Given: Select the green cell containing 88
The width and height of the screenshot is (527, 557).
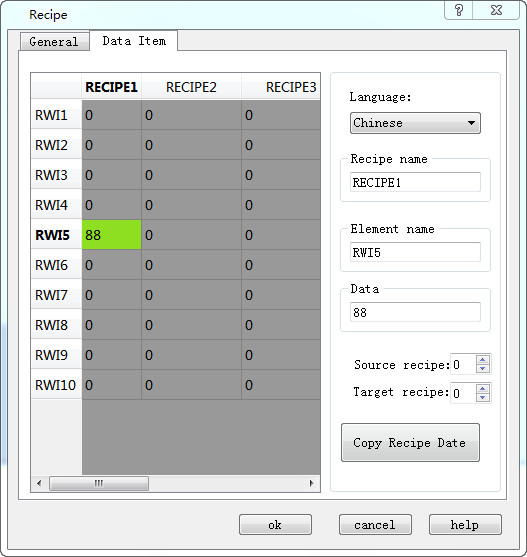Looking at the screenshot, I should (112, 235).
